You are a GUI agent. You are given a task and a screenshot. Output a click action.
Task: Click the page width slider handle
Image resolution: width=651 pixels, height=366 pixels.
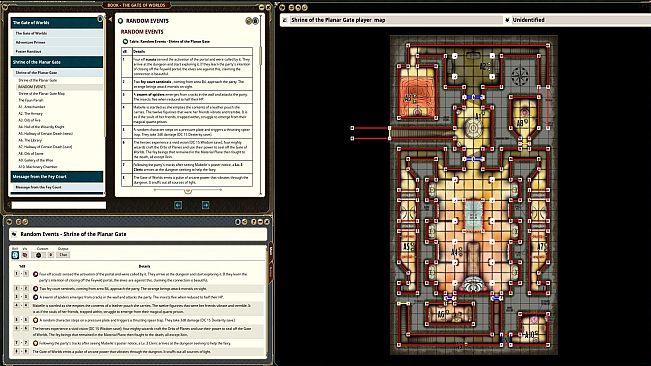coord(188,190)
